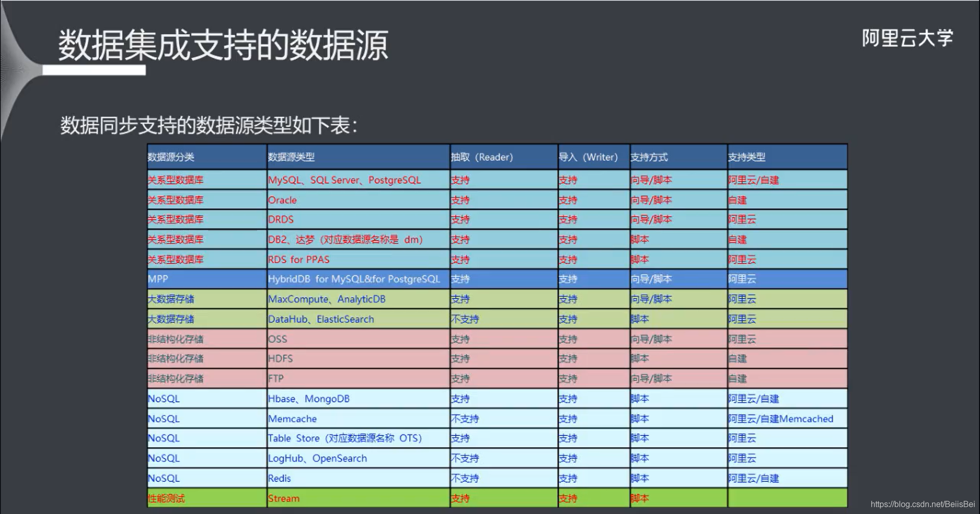Click the 阿里云大学 logo text
Screen dimensions: 980x514
908,38
